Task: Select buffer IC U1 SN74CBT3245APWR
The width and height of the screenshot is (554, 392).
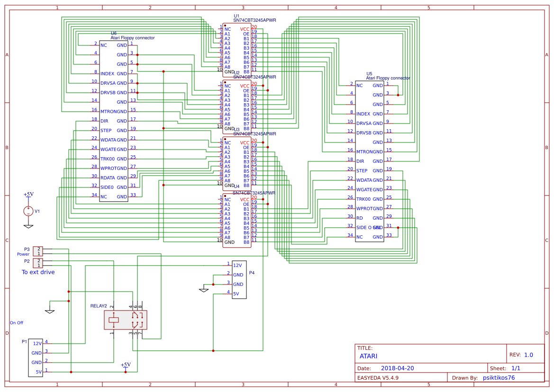Action: tap(237, 50)
